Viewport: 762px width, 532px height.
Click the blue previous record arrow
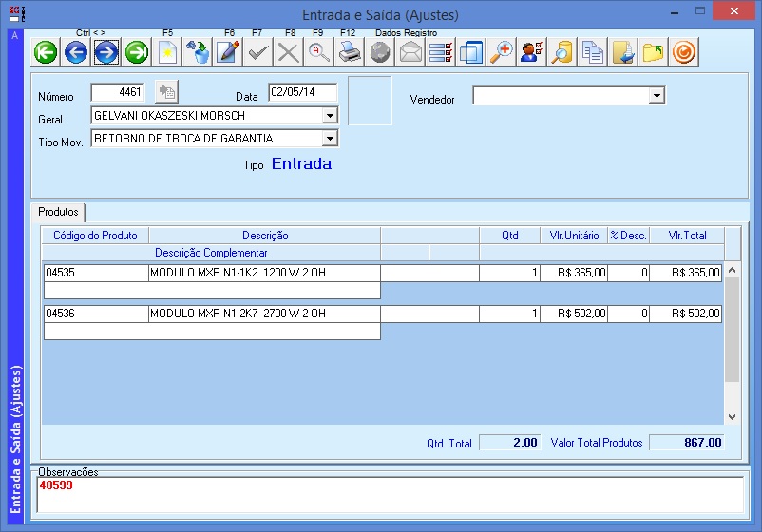[x=76, y=52]
